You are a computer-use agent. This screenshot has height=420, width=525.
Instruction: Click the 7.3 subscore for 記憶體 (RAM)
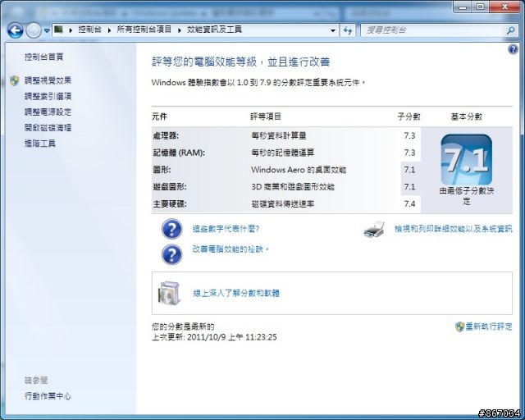point(409,153)
